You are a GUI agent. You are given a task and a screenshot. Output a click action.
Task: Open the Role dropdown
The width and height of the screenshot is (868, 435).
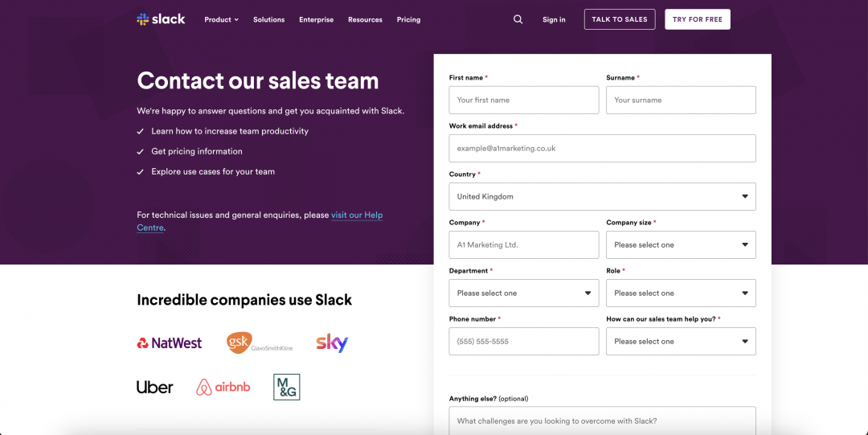coord(681,293)
